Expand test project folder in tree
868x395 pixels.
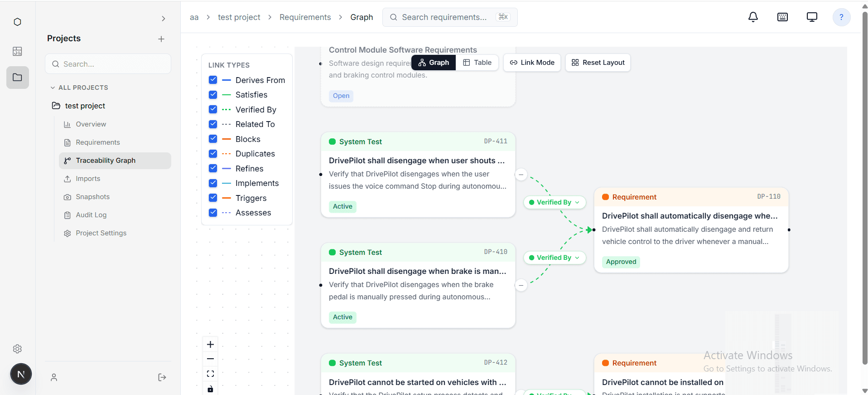[78, 106]
